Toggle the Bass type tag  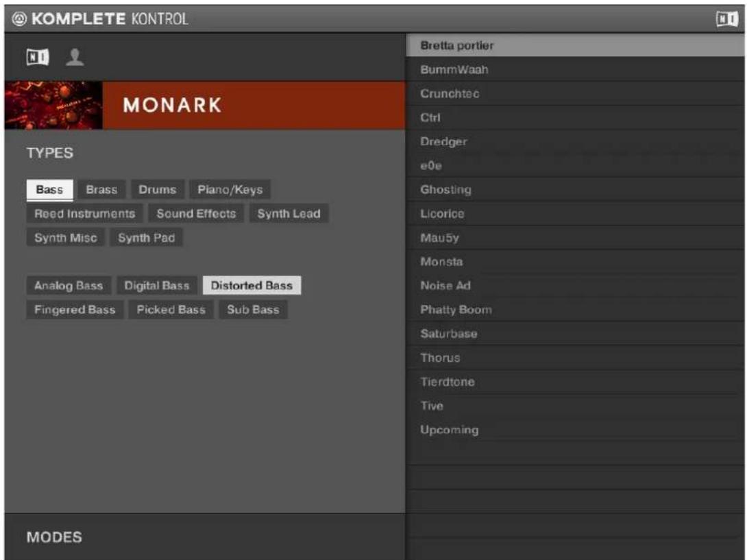pyautogui.click(x=49, y=190)
